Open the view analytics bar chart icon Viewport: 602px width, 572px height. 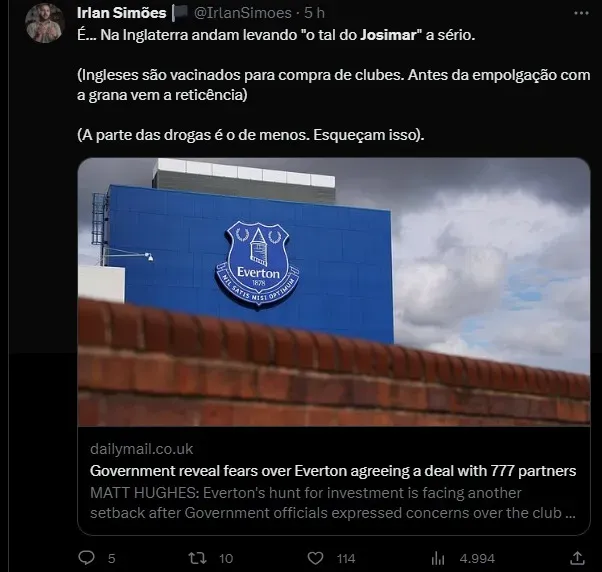click(437, 558)
